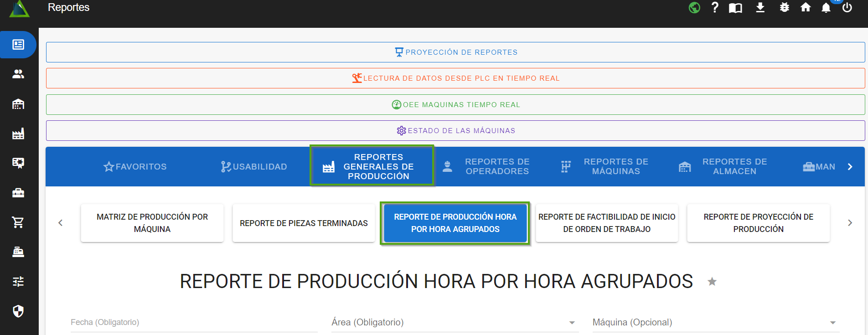Open notifications bell icon
The height and width of the screenshot is (335, 868).
tap(826, 8)
